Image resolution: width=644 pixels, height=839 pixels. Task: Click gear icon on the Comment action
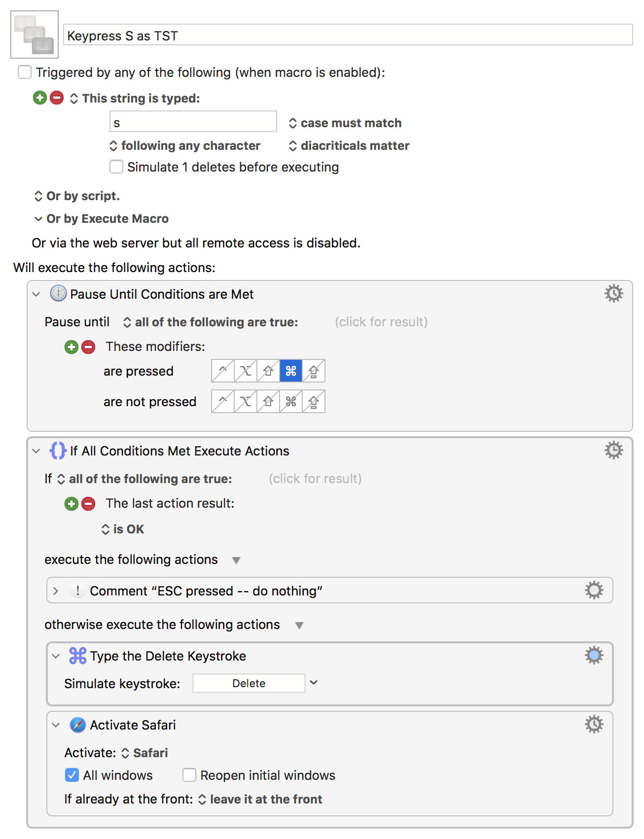tap(594, 590)
